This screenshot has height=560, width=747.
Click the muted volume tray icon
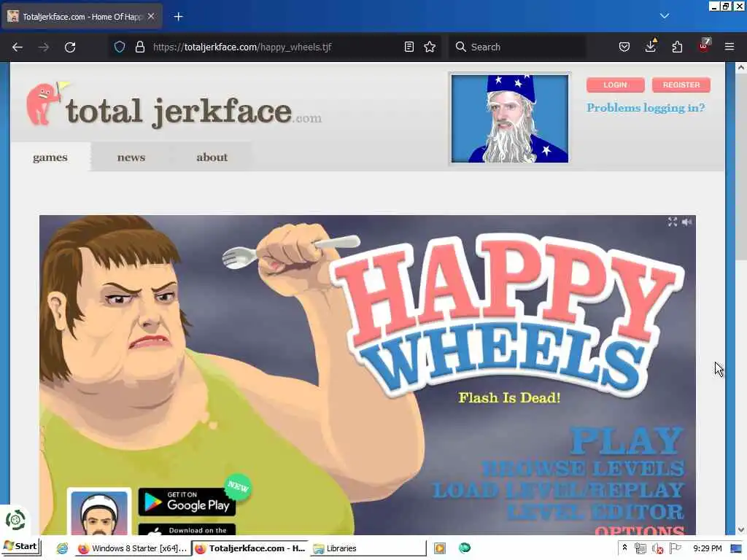point(658,548)
